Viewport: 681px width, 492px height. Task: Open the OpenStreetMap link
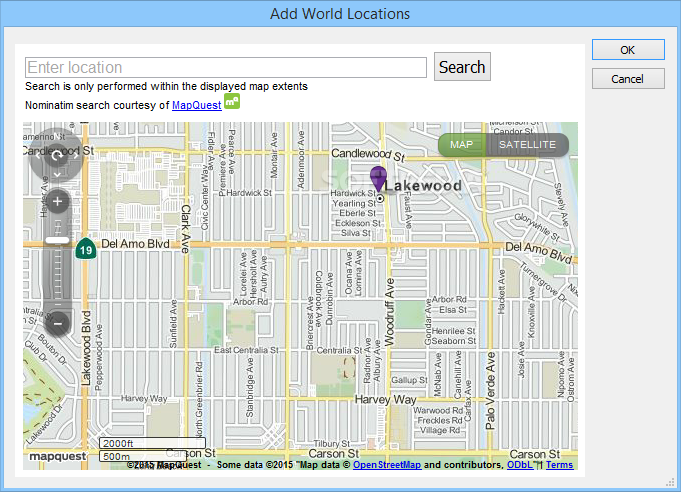(x=387, y=465)
